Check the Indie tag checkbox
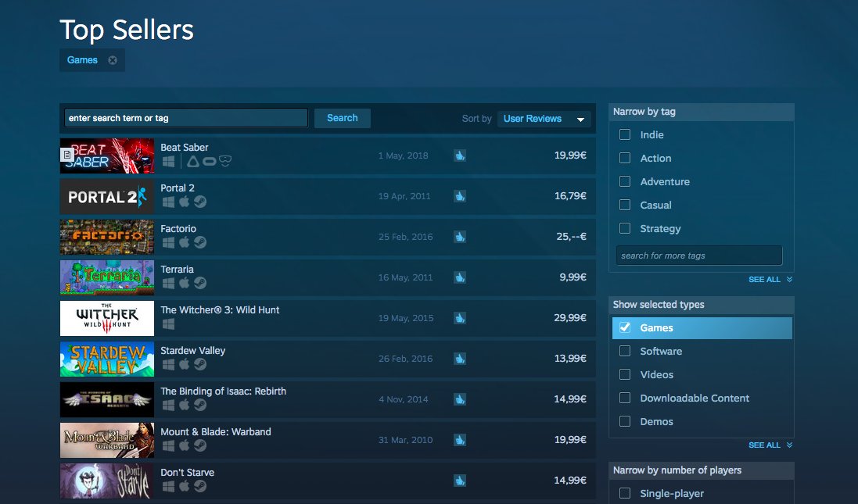The width and height of the screenshot is (858, 504). [625, 134]
